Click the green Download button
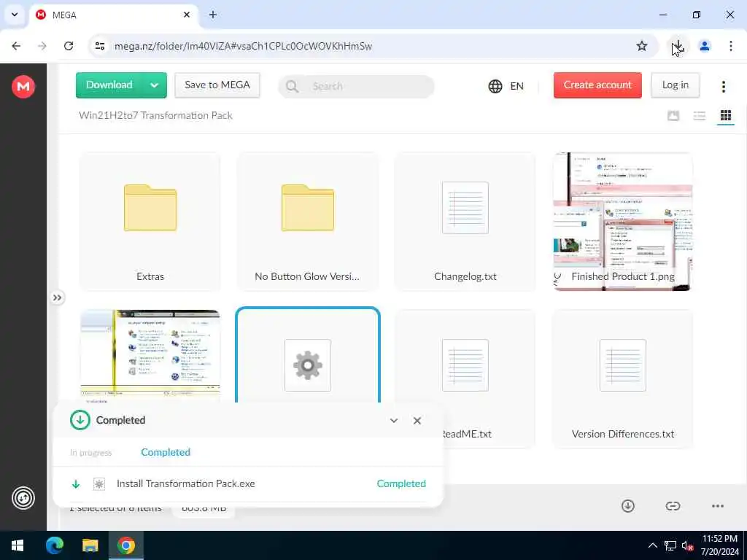Viewport: 747px width, 560px height. [x=109, y=85]
